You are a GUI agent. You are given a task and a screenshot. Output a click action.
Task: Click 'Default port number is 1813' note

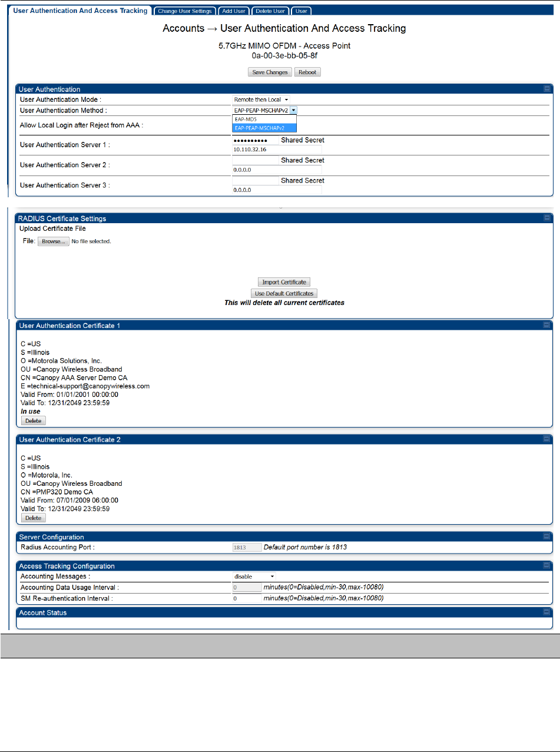click(x=305, y=547)
